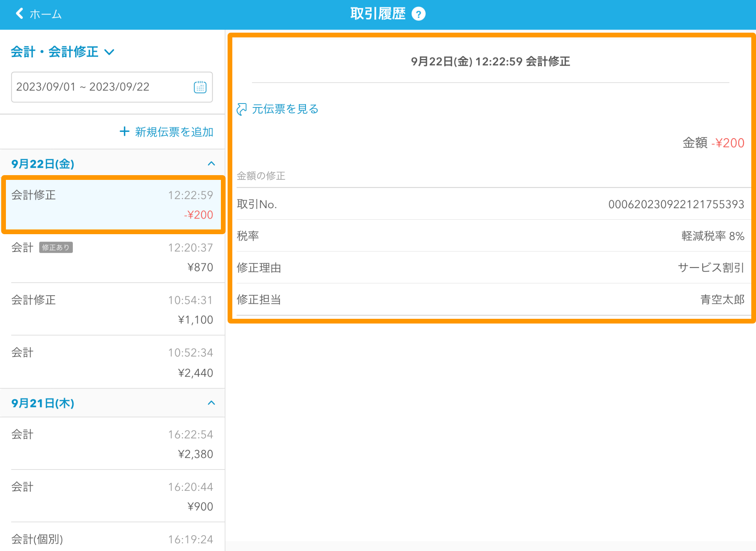Viewport: 756px width, 551px height.
Task: Click the ¥1,100 amount in list
Action: [195, 320]
